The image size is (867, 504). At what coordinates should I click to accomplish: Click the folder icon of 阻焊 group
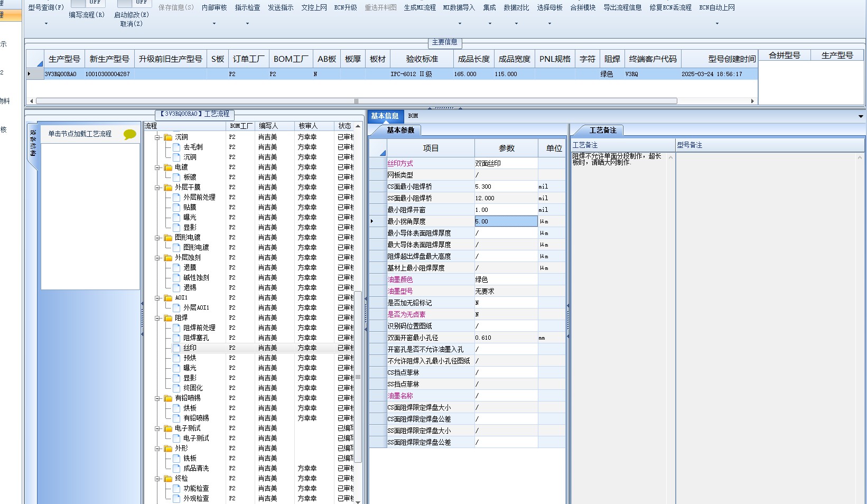168,318
